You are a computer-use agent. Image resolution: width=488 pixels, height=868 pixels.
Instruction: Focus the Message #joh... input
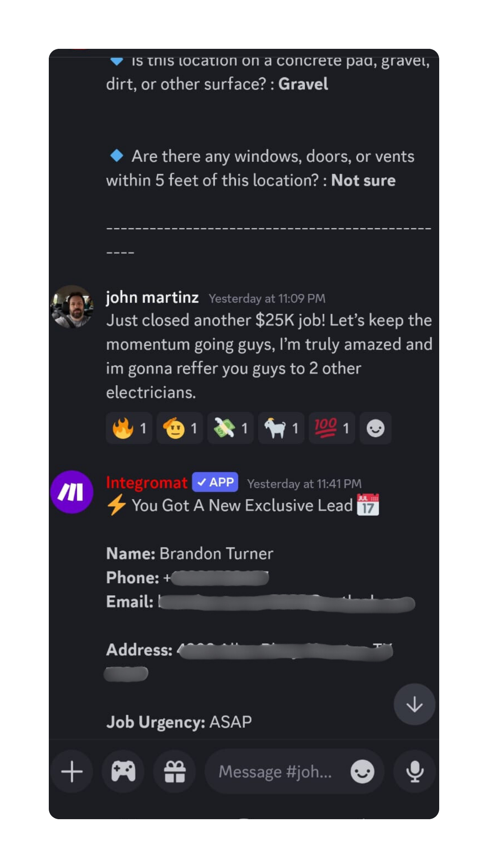pyautogui.click(x=276, y=772)
